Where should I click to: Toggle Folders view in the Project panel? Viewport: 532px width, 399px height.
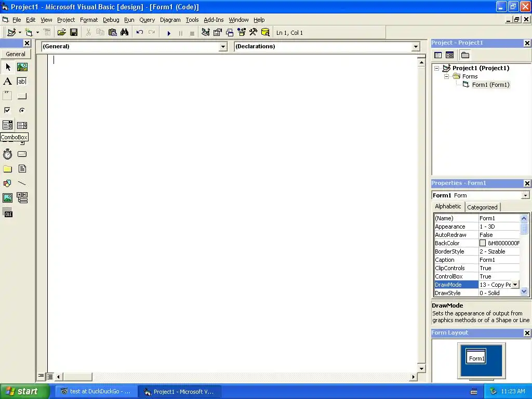[465, 55]
